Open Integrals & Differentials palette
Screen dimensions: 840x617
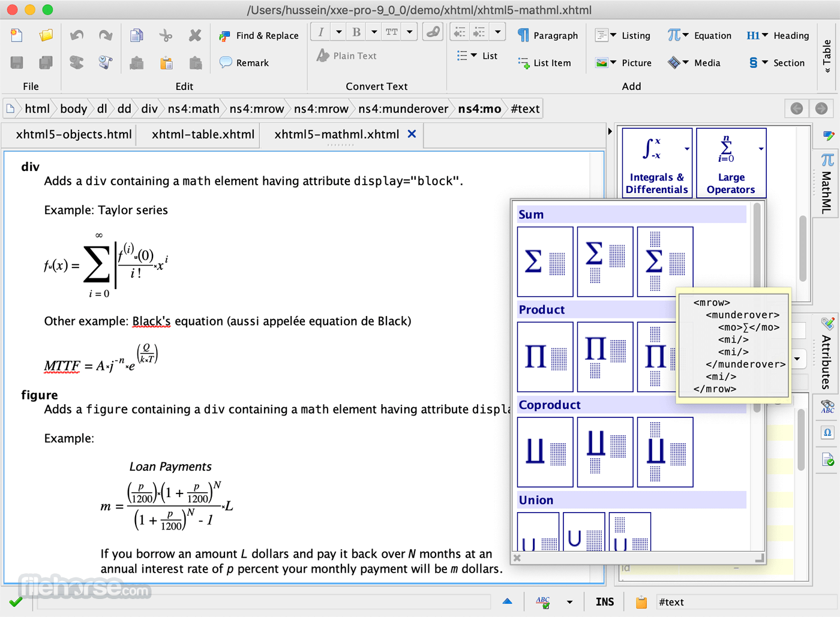[657, 162]
